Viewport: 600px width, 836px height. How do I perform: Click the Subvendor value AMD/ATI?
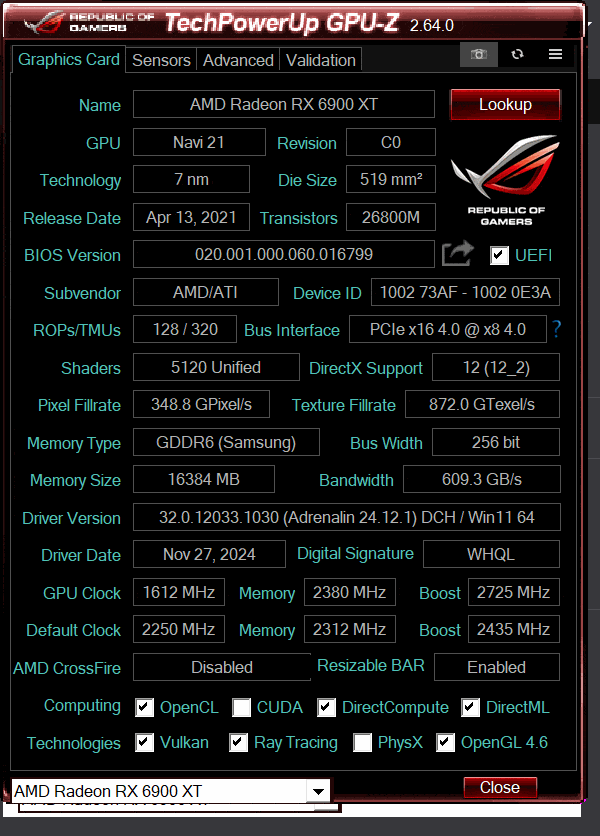click(206, 292)
